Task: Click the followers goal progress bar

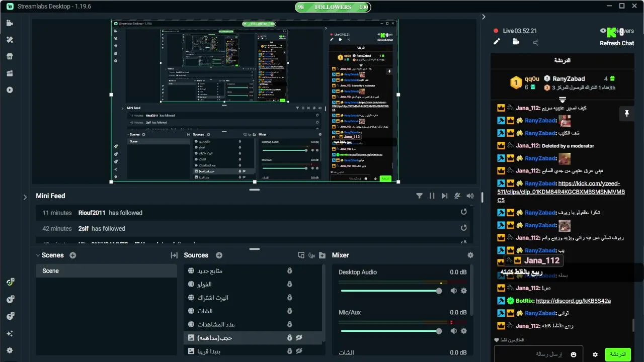Action: point(332,7)
